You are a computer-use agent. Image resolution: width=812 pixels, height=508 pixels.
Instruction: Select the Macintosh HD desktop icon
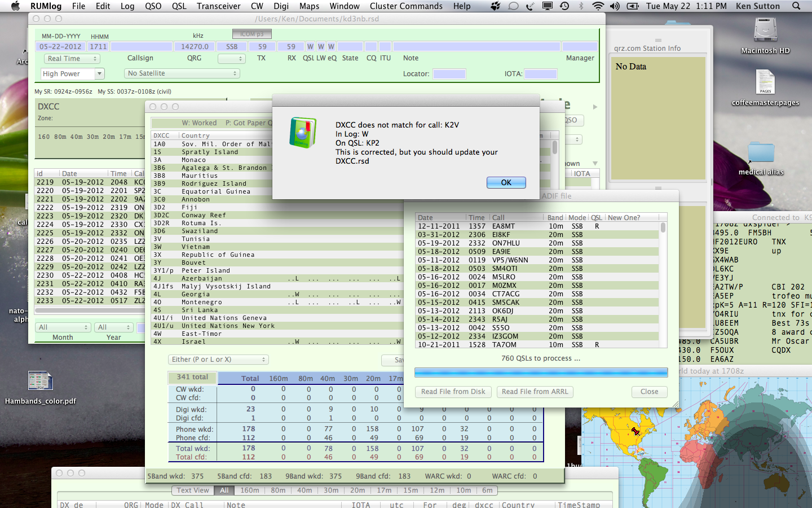[x=765, y=30]
